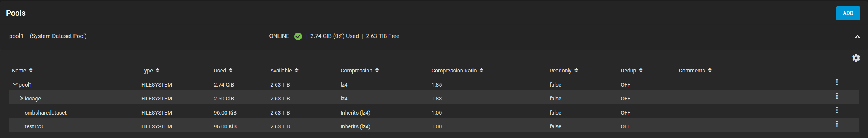
Task: Expand the iocage dataset row
Action: (21, 98)
